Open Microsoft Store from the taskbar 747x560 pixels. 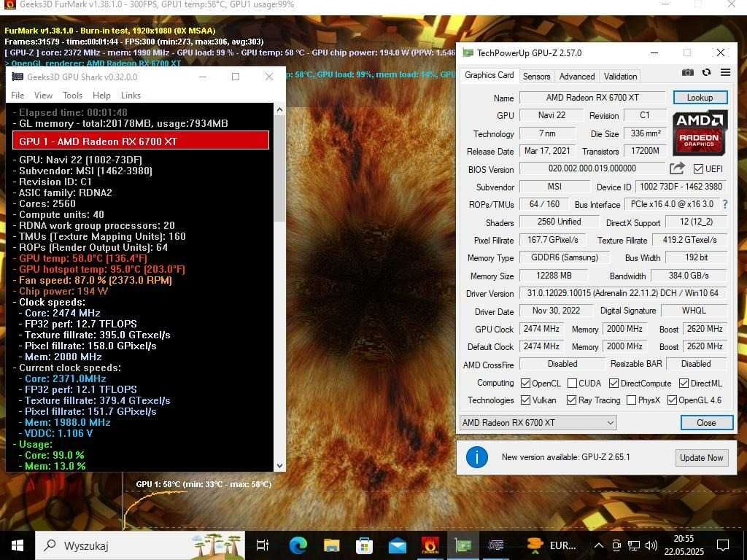365,545
